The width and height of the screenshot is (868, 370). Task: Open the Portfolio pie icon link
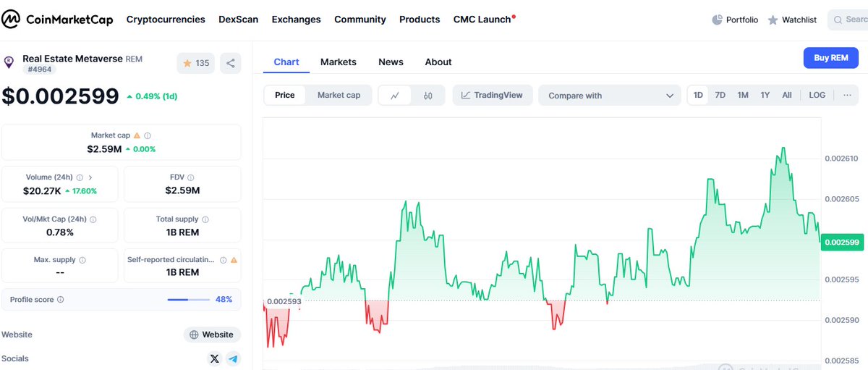(x=735, y=20)
